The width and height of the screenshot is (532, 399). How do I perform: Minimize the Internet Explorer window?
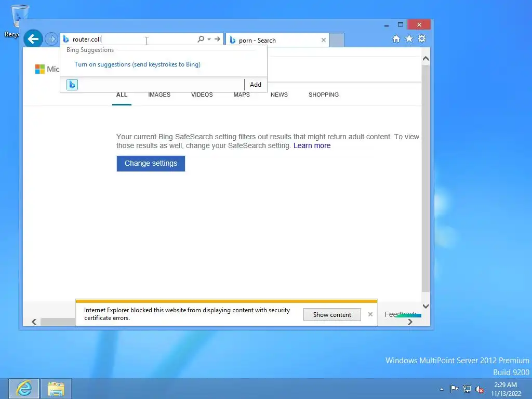386,25
